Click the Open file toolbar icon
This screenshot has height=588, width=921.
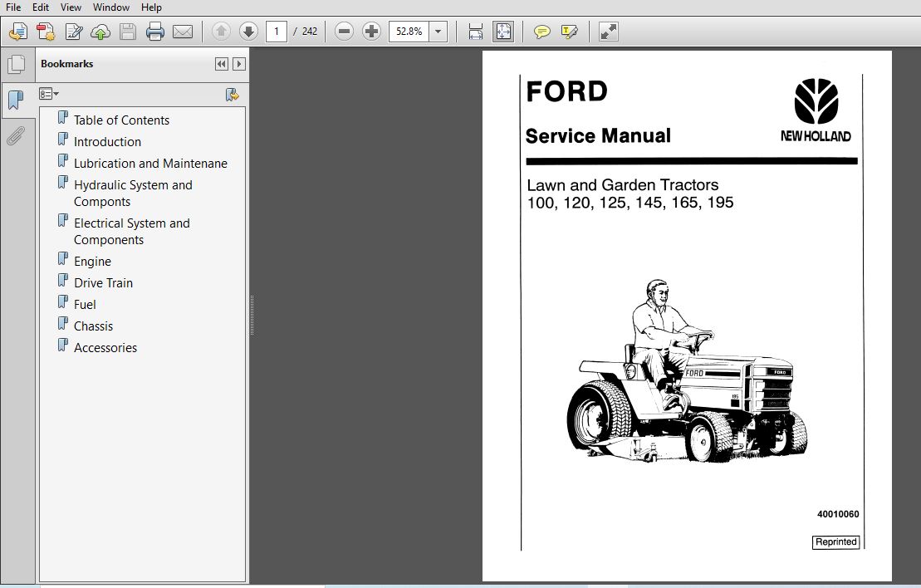tap(18, 32)
